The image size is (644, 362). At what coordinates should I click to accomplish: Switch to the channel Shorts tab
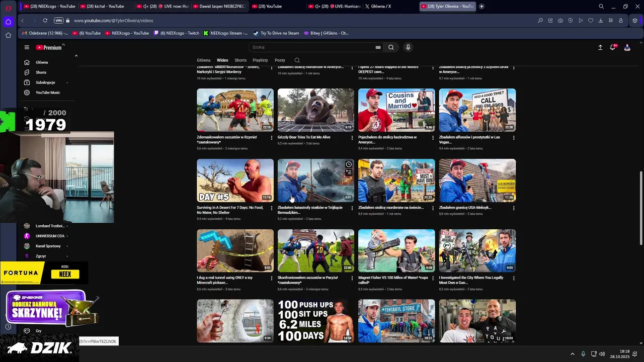tap(240, 60)
